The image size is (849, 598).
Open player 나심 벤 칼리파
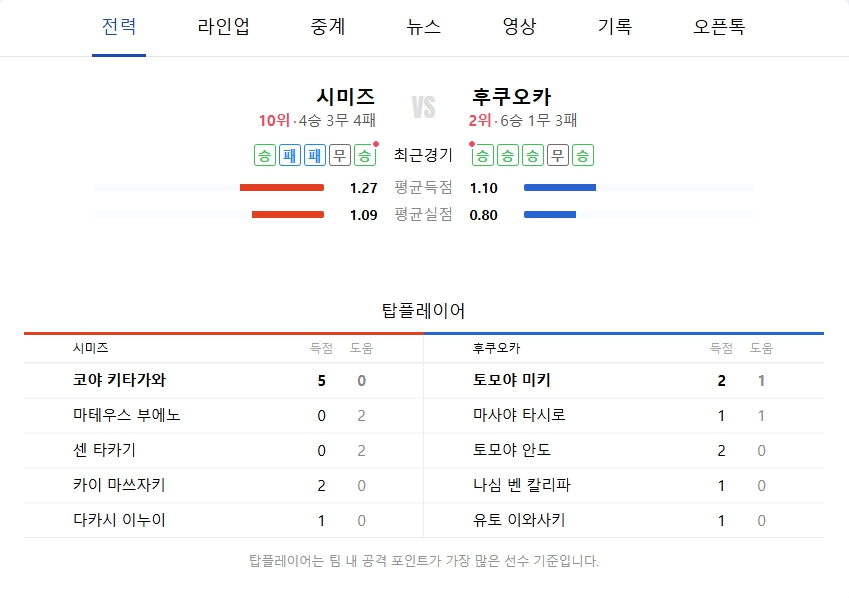(521, 485)
